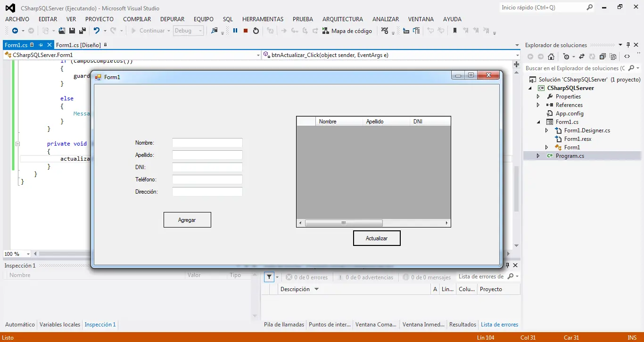Click the Save All toolbar icon
This screenshot has width=644, height=342.
pyautogui.click(x=82, y=31)
